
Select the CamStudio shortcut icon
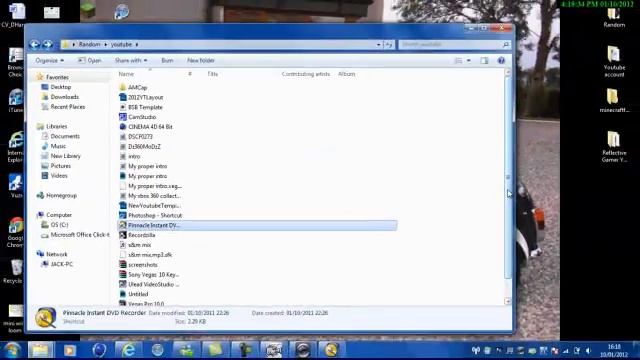pyautogui.click(x=122, y=117)
